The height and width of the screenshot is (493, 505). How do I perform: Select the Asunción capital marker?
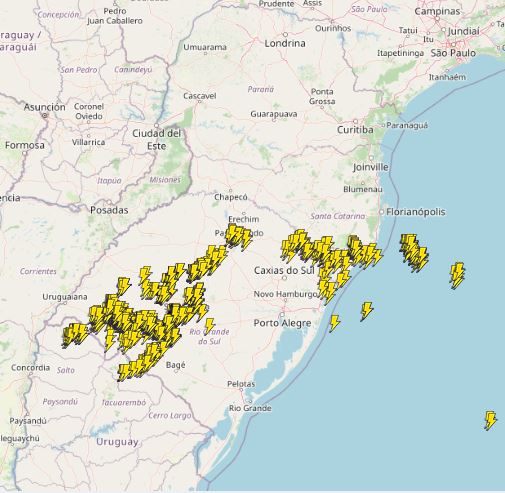45,115
